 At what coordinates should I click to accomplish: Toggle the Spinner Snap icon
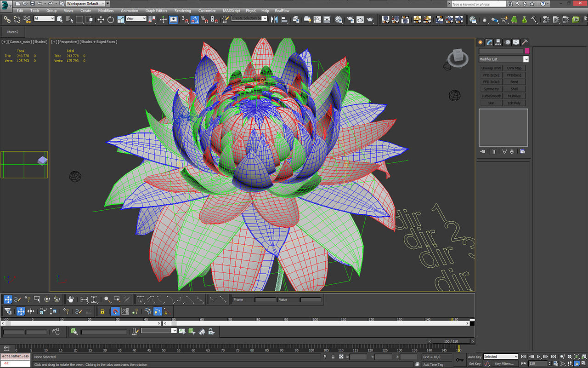[x=214, y=20]
